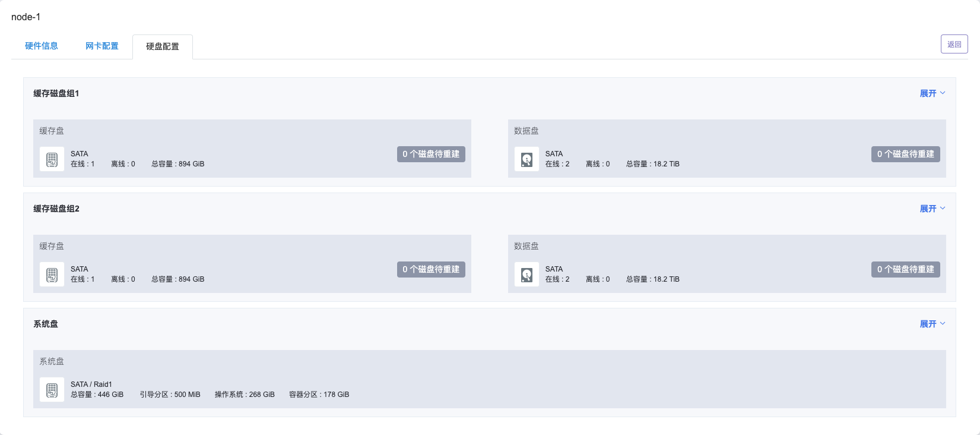Click SSD icon in cache disk group 1
This screenshot has width=980, height=435.
(52, 159)
